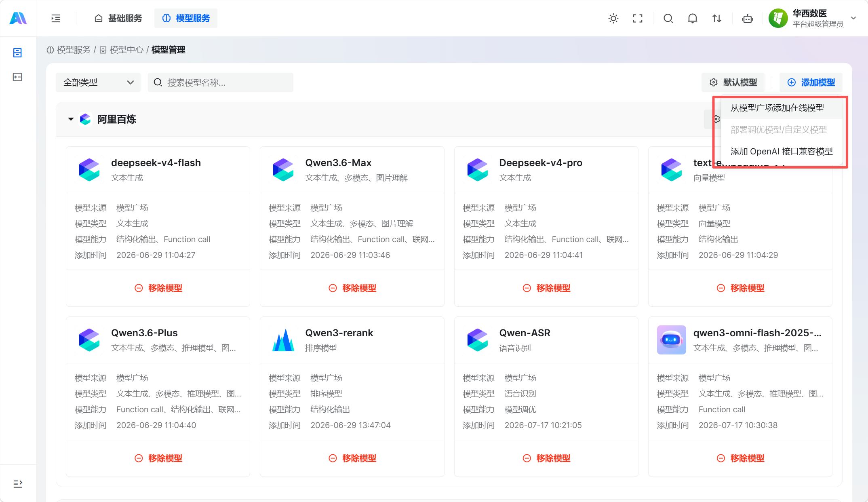Click the qwen3-omni-flash-2025 title

pos(757,333)
